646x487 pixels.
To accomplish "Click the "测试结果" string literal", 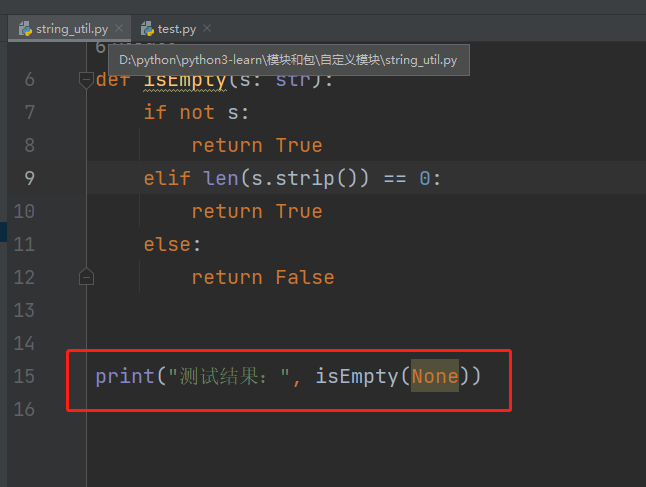I will (x=230, y=376).
